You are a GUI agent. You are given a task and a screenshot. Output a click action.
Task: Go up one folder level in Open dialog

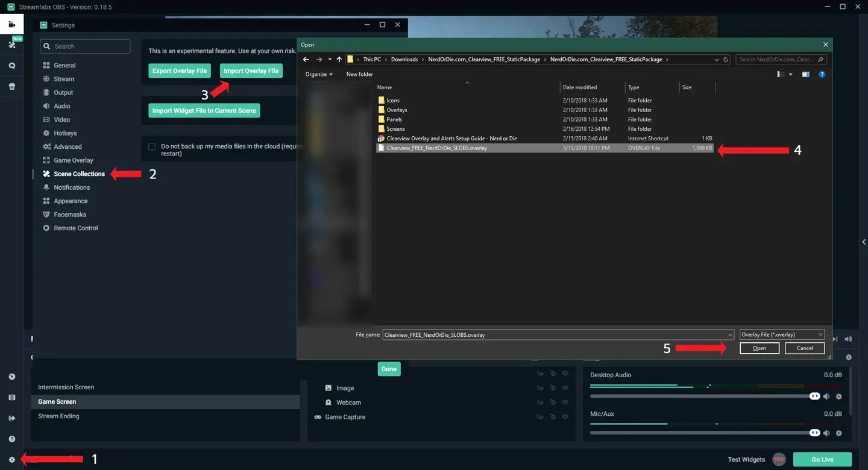tap(339, 60)
